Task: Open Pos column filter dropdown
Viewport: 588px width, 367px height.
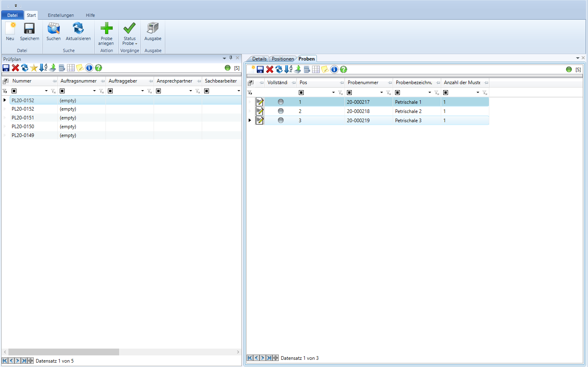Action: (x=333, y=93)
